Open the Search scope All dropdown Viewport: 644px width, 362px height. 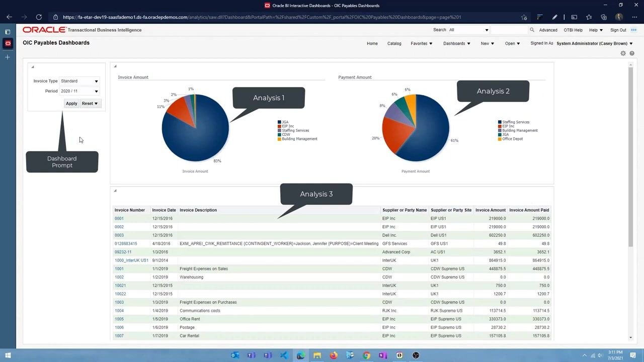468,30
